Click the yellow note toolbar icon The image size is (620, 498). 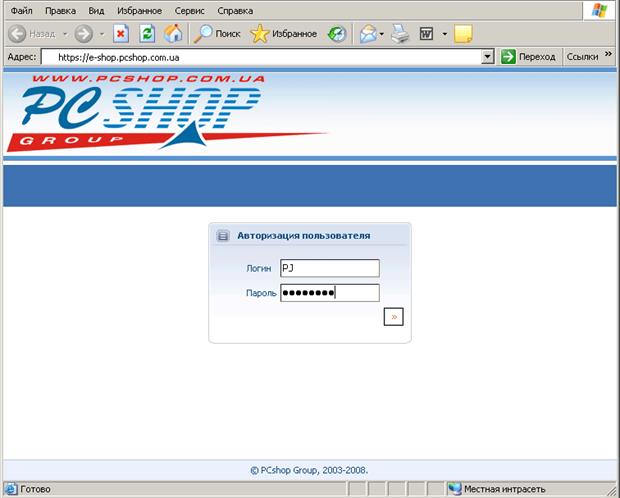pyautogui.click(x=462, y=33)
